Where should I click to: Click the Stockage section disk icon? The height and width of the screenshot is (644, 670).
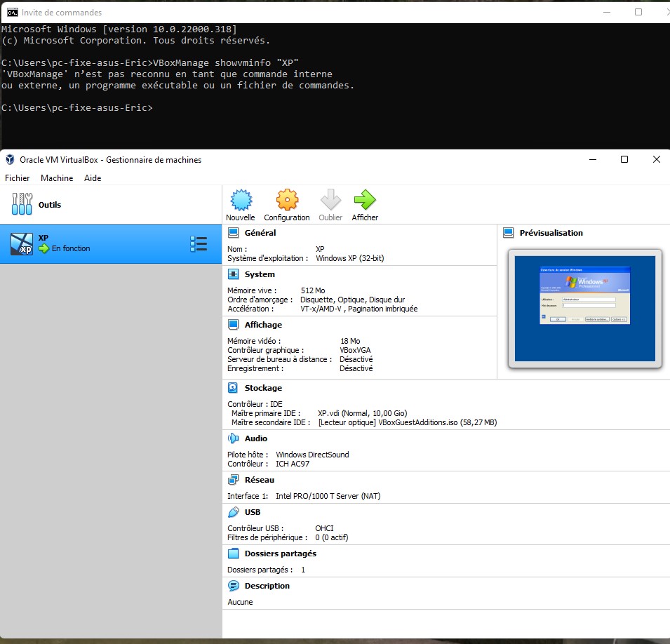[234, 388]
